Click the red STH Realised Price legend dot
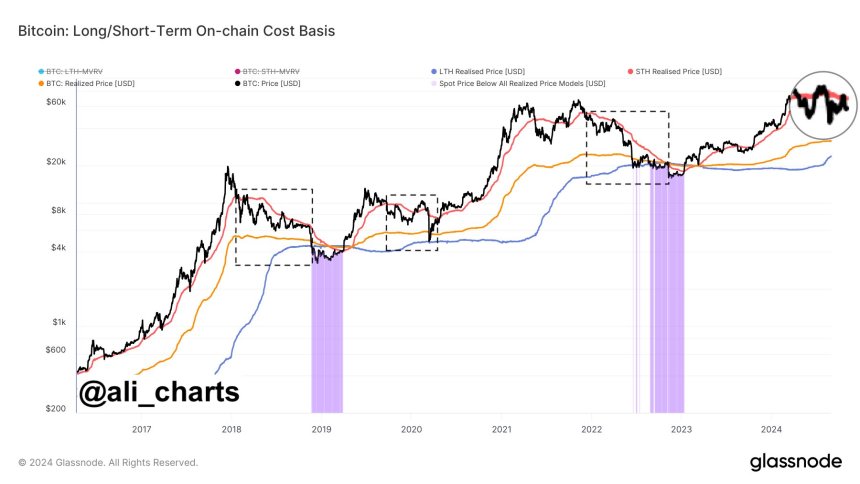The width and height of the screenshot is (860, 484). [x=629, y=71]
